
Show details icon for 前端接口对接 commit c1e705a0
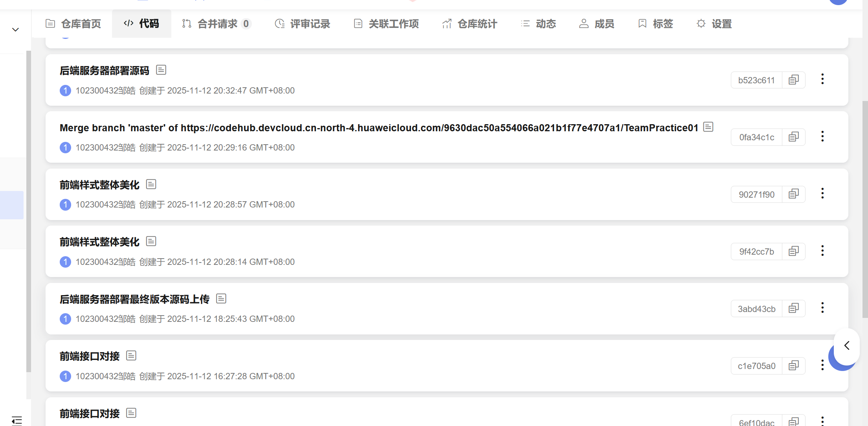(x=131, y=356)
